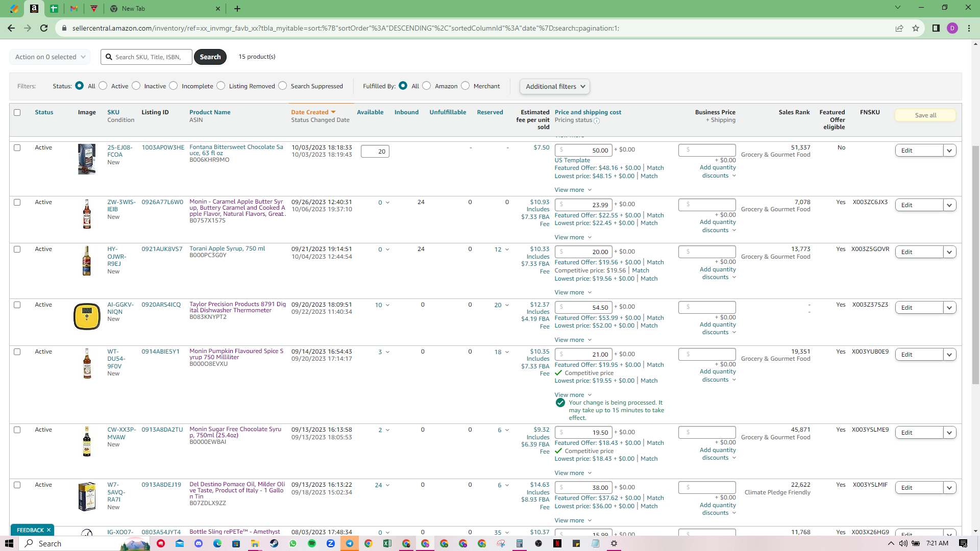
Task: Open a new browser tab with plus button
Action: (x=237, y=9)
